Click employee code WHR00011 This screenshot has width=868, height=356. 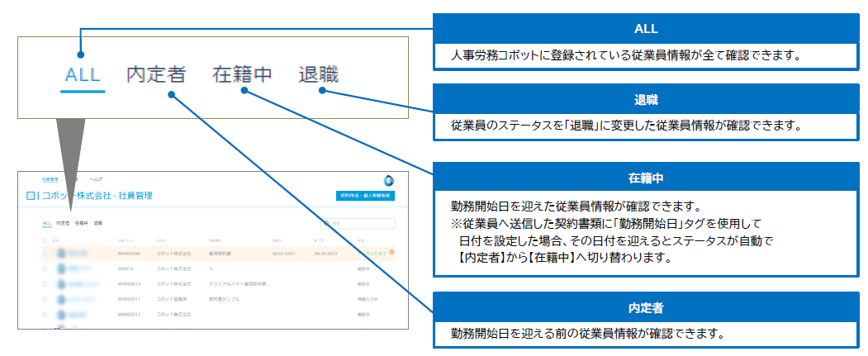pos(130,299)
